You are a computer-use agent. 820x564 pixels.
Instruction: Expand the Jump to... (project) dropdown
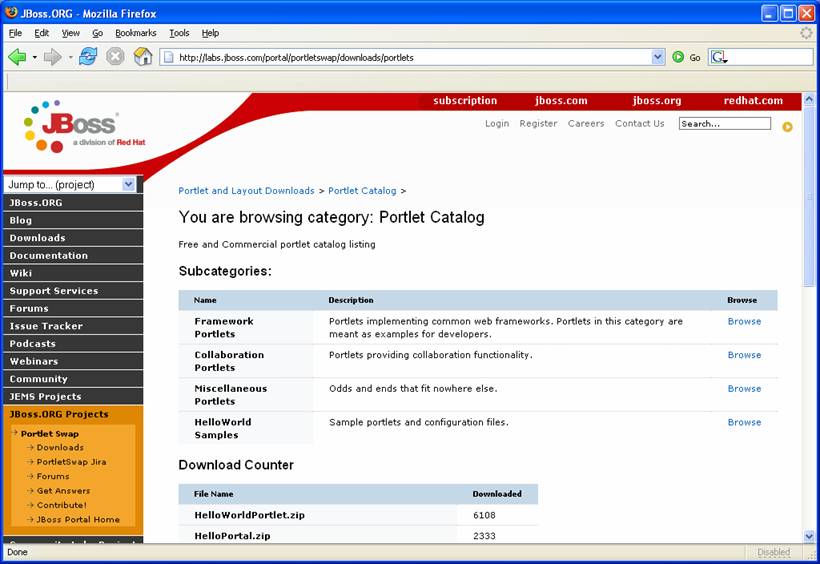[128, 184]
